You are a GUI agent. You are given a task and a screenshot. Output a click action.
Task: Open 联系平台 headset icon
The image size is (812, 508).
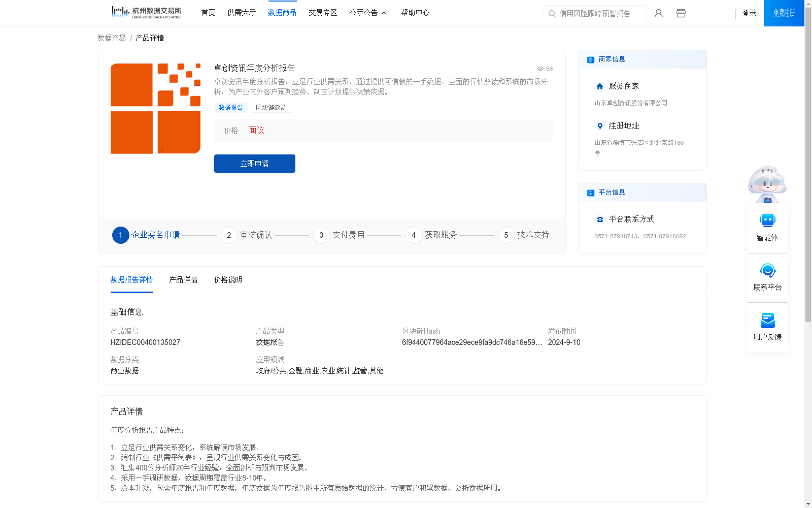coord(768,270)
